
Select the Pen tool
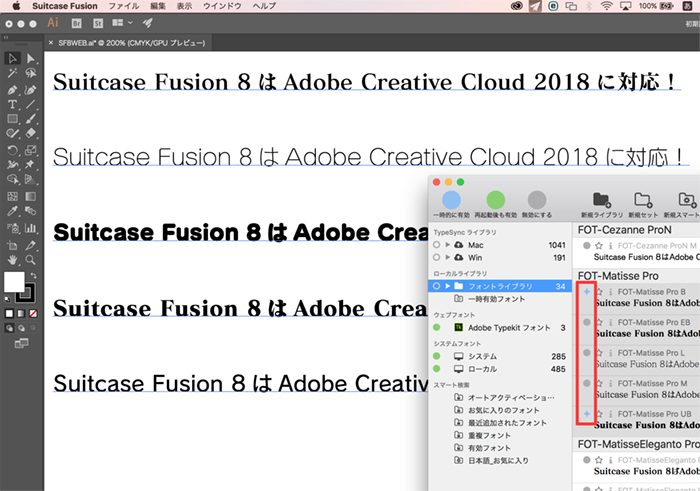click(x=12, y=90)
